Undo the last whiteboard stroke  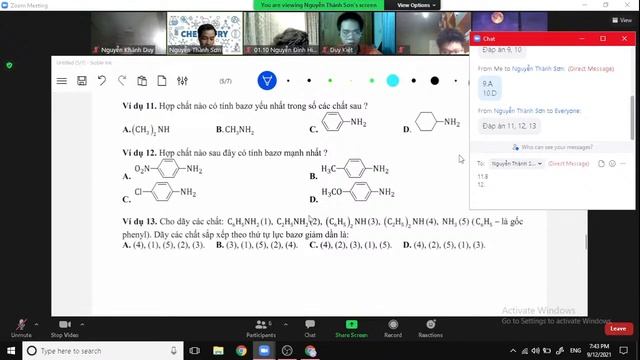click(102, 81)
